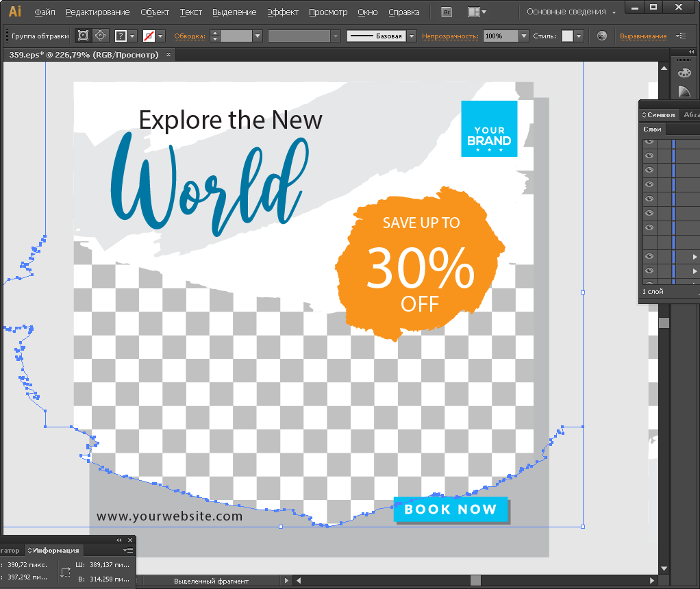
Task: Open the Opacity 100% dropdown
Action: 524,36
